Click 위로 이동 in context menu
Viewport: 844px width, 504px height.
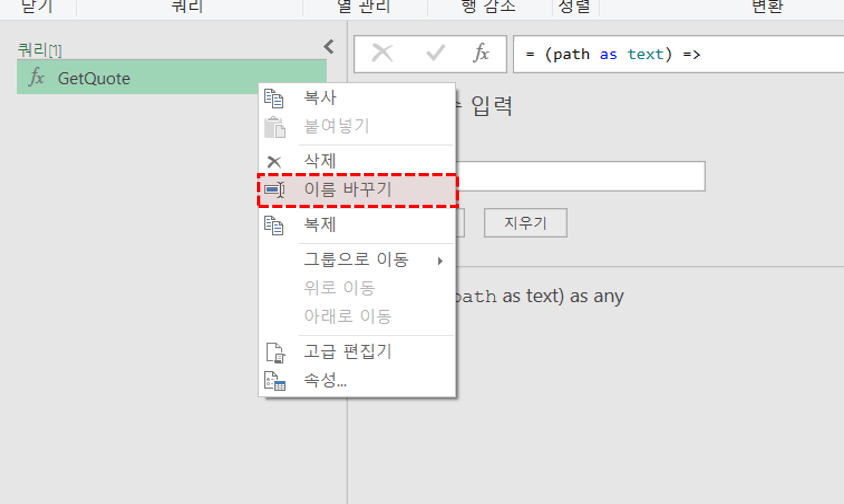338,288
